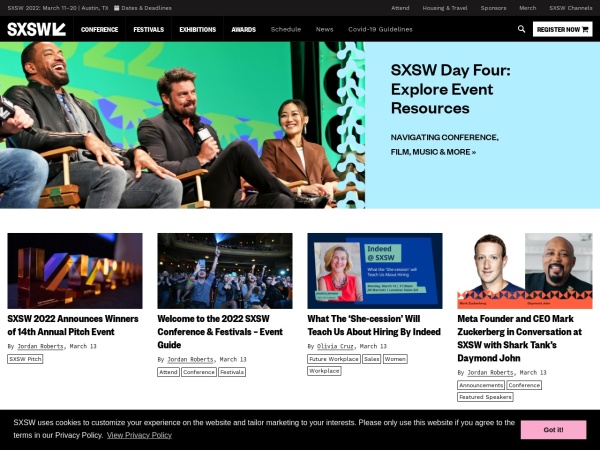Open SXSW Channels link

571,8
